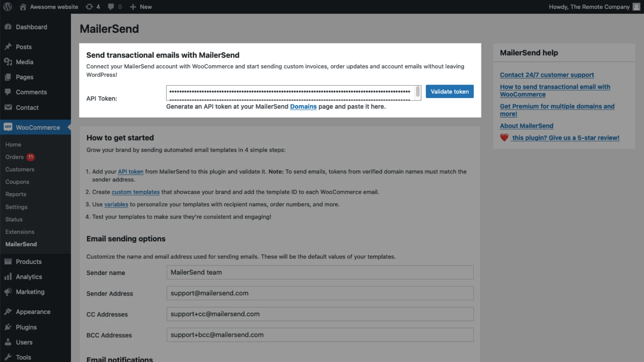
Task: Click the CC Addresses input field
Action: pyautogui.click(x=320, y=314)
